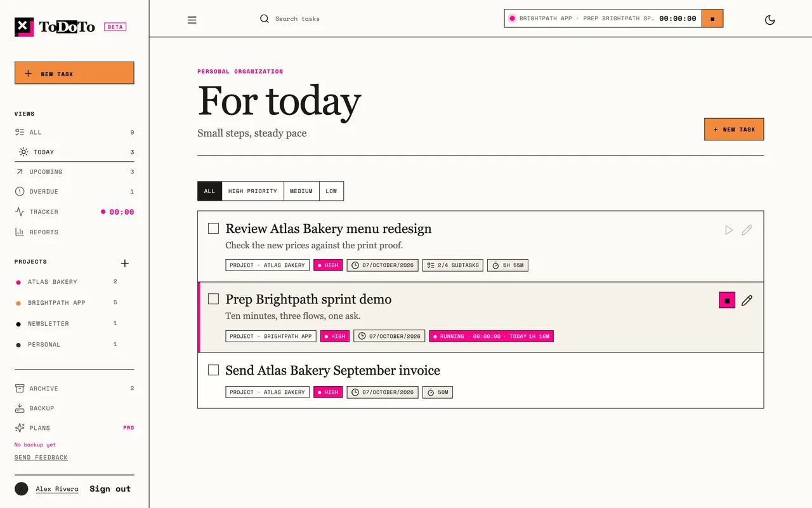
Task: Open the Backup page
Action: (x=74, y=408)
